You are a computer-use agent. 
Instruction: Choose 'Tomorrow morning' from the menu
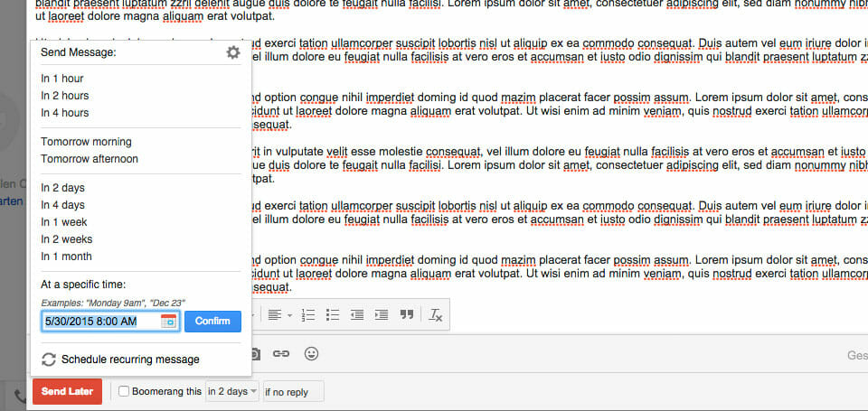pyautogui.click(x=86, y=142)
